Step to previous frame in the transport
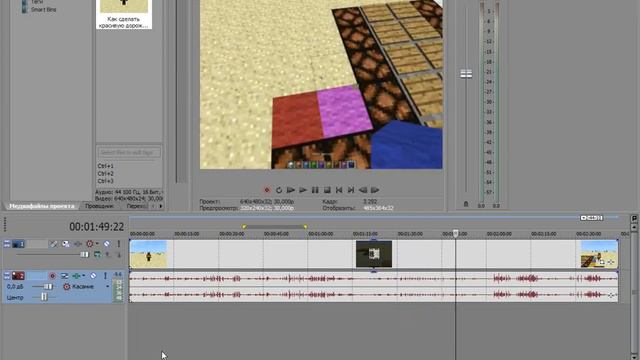 363,190
